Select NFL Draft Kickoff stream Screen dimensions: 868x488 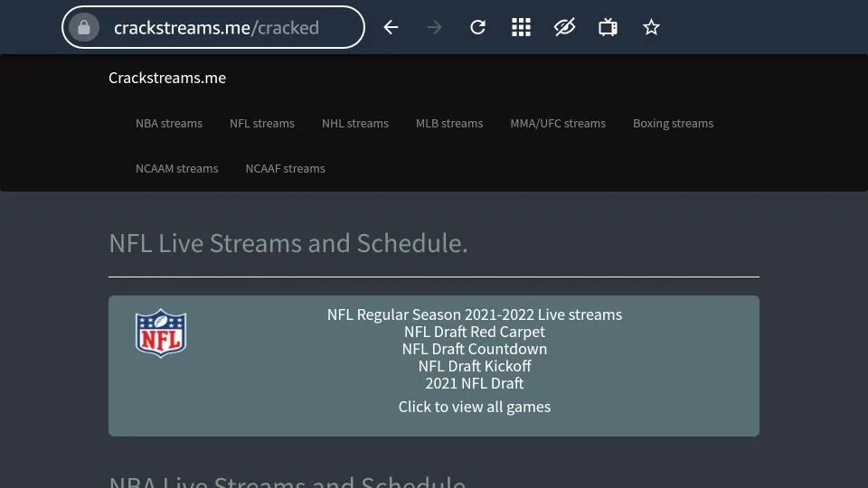(x=475, y=366)
